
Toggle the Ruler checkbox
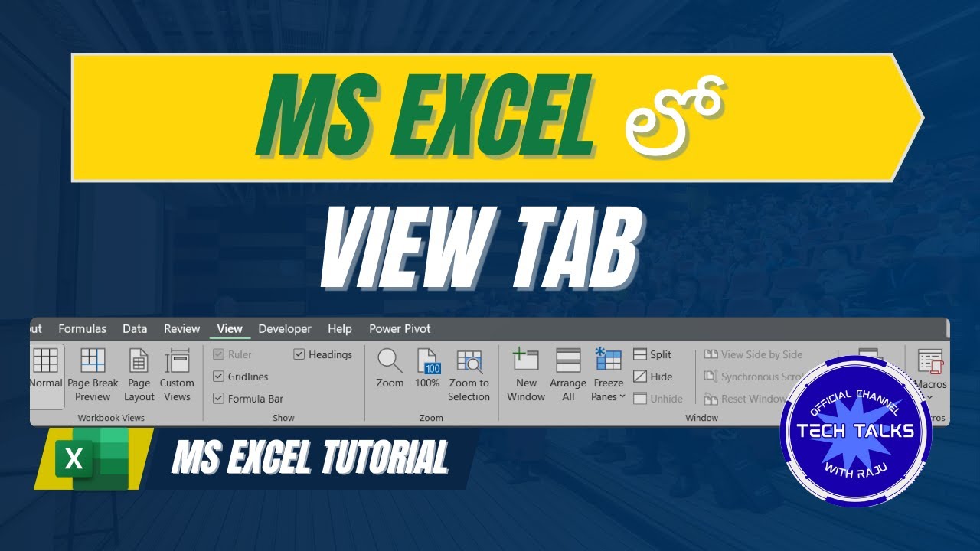[x=232, y=354]
